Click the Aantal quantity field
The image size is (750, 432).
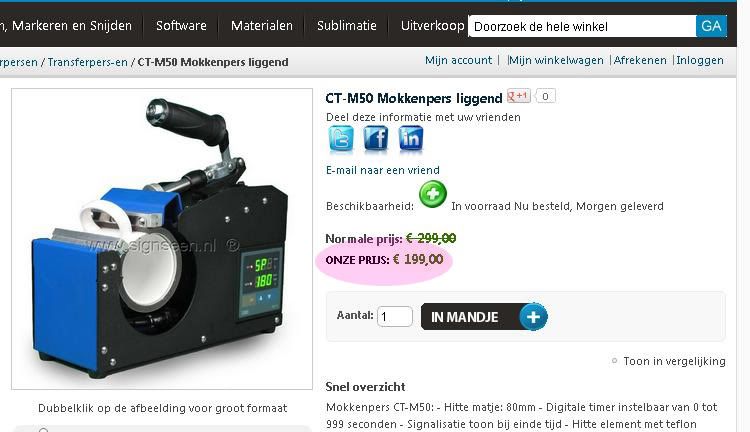point(395,317)
